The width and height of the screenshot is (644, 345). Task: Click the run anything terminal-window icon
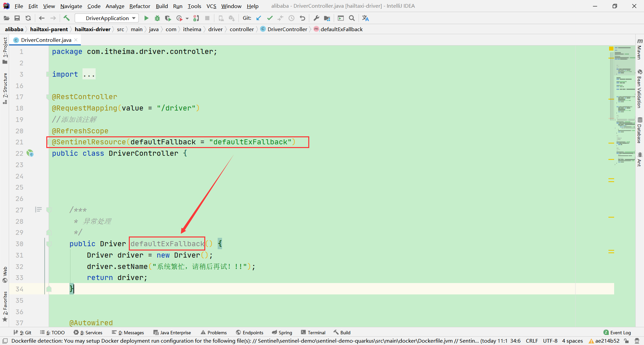(341, 18)
